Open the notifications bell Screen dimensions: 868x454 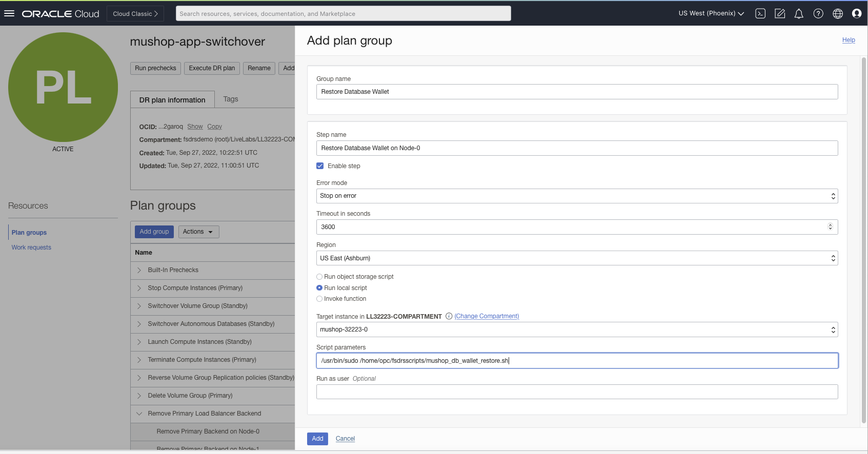[x=799, y=14]
